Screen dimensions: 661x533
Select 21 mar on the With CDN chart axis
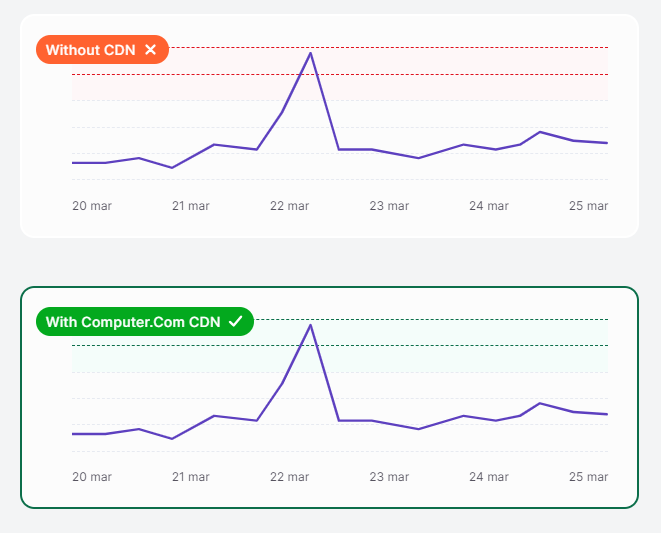191,477
